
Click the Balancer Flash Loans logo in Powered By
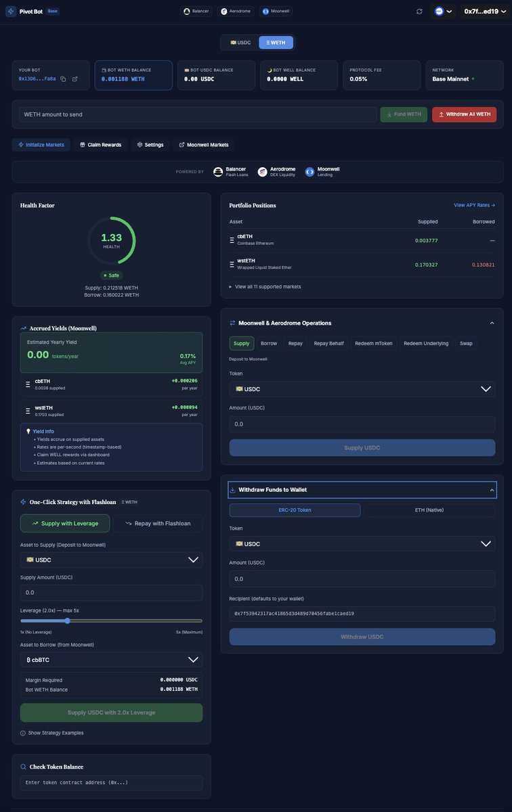(x=218, y=172)
